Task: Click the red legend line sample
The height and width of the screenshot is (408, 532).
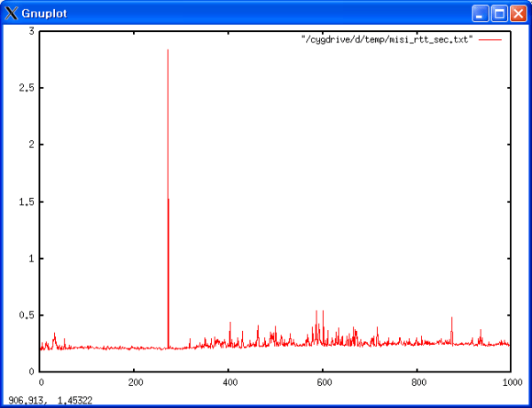Action: coord(490,40)
